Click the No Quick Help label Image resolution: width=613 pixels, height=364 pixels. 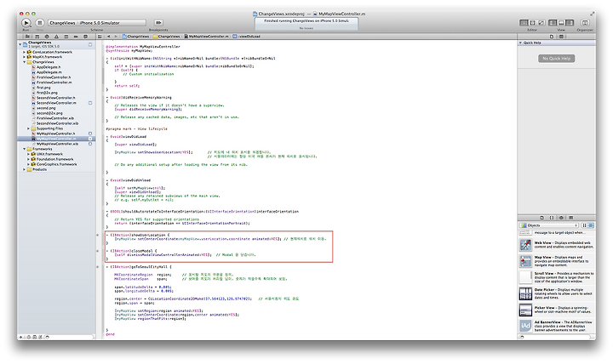click(x=556, y=59)
